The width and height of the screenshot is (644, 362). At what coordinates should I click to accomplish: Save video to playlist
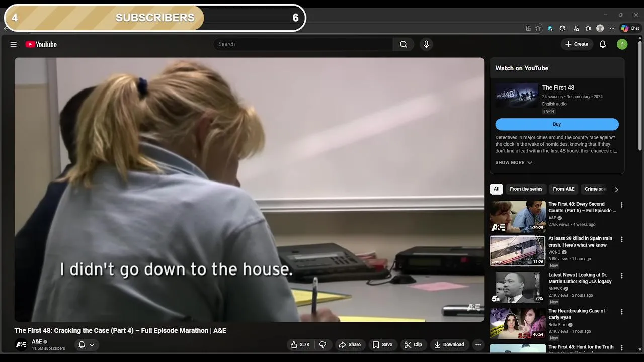tap(382, 345)
